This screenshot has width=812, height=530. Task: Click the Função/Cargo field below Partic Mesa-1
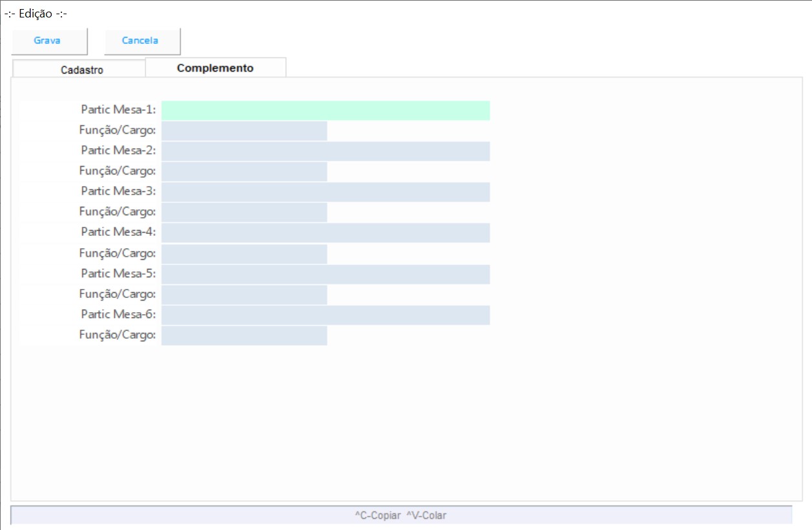point(244,131)
